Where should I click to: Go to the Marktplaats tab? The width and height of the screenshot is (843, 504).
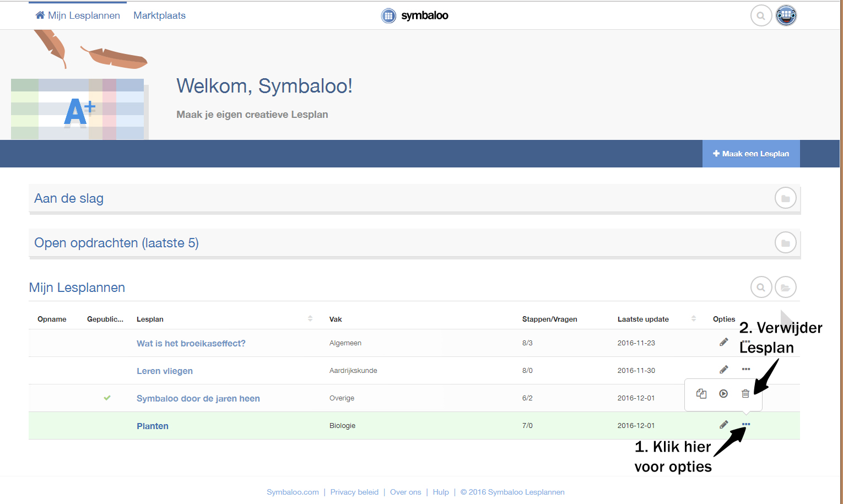(159, 15)
